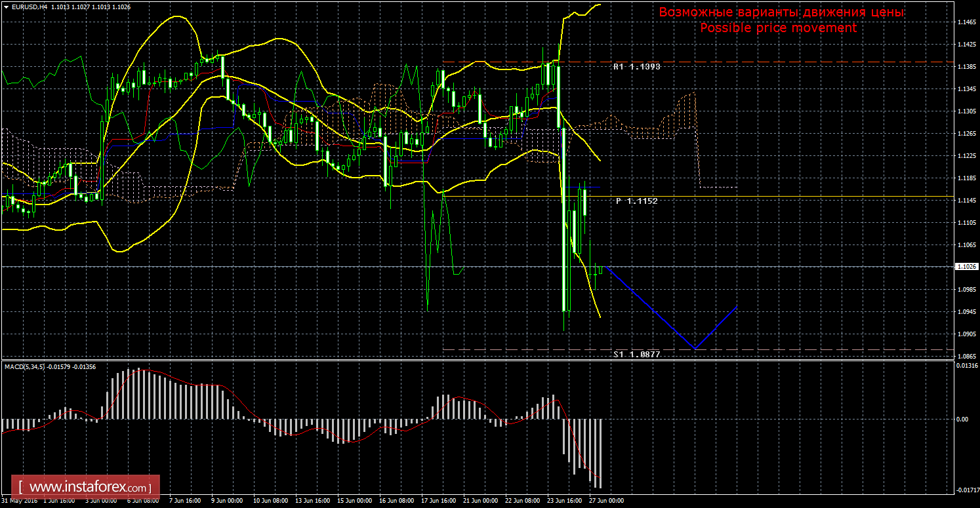
Task: Select the P 1.1152 pivot label
Action: (636, 201)
